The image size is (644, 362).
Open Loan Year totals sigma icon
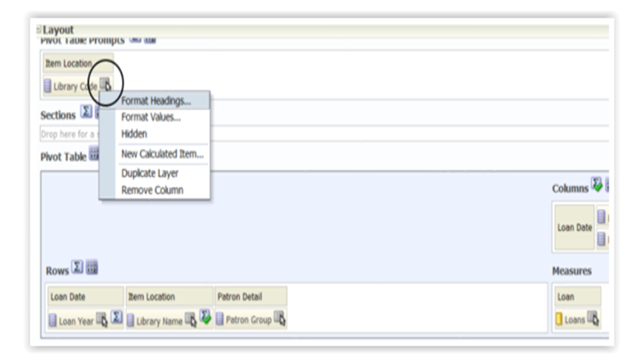(x=116, y=318)
